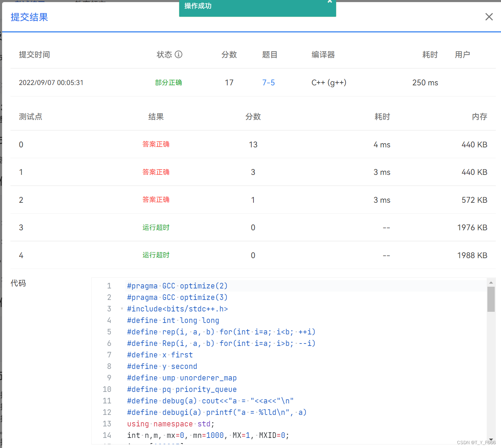Screen dimensions: 501x448
Task: Click the 1988 KB memory value
Action: [472, 255]
